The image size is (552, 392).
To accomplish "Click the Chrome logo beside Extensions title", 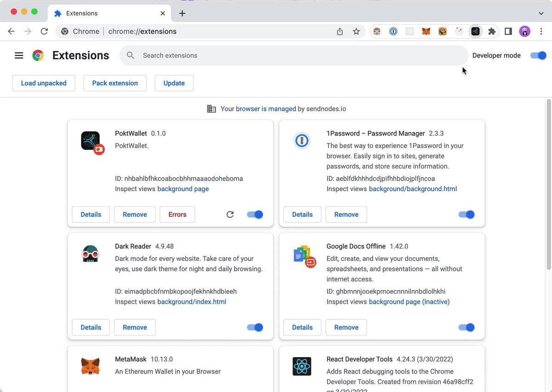I will [38, 56].
